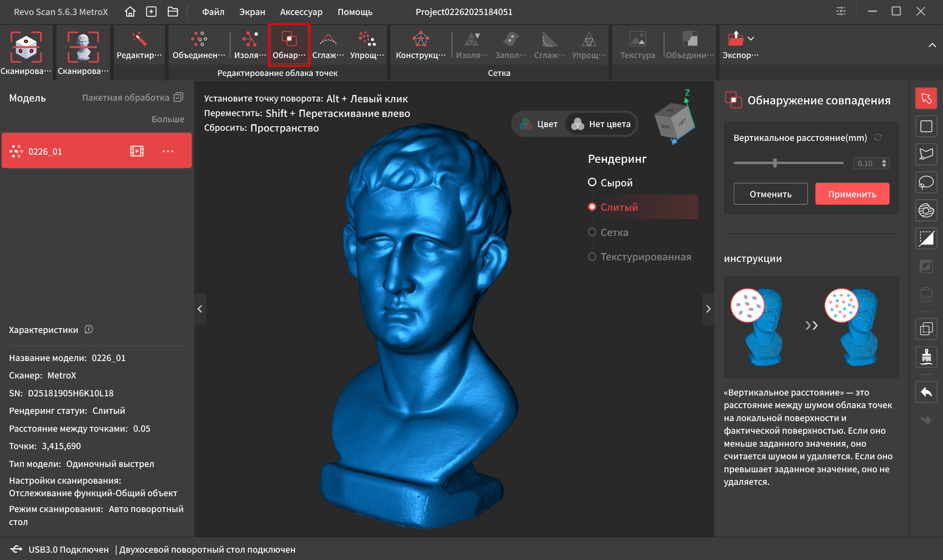Viewport: 943px width, 560px height.
Task: Click the Simplify point cloud tool
Action: pos(367,44)
